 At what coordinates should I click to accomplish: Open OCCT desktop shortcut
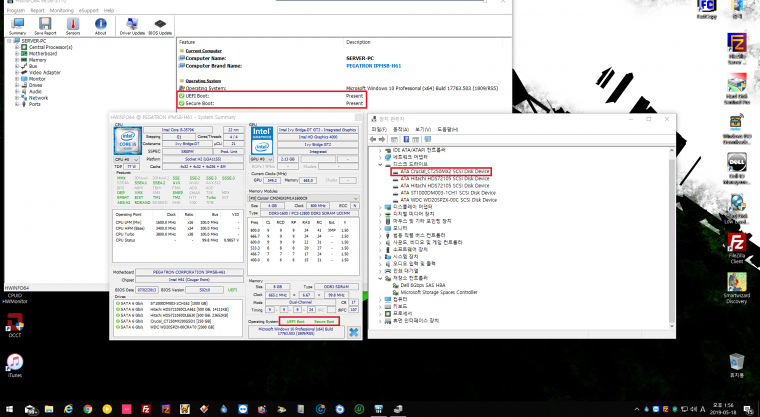point(15,325)
